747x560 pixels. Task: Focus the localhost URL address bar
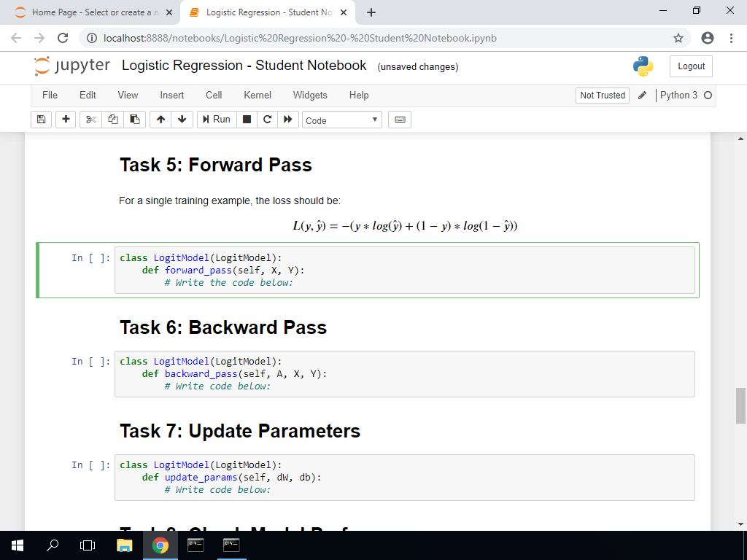click(x=300, y=38)
